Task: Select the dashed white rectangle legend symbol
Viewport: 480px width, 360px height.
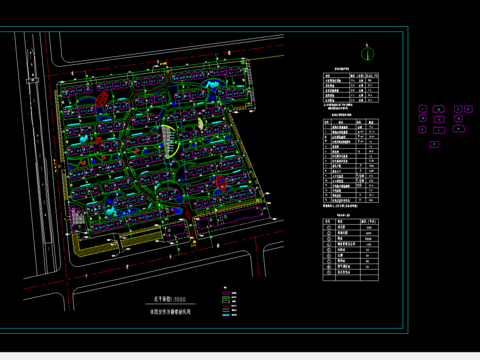Action: 226,302
